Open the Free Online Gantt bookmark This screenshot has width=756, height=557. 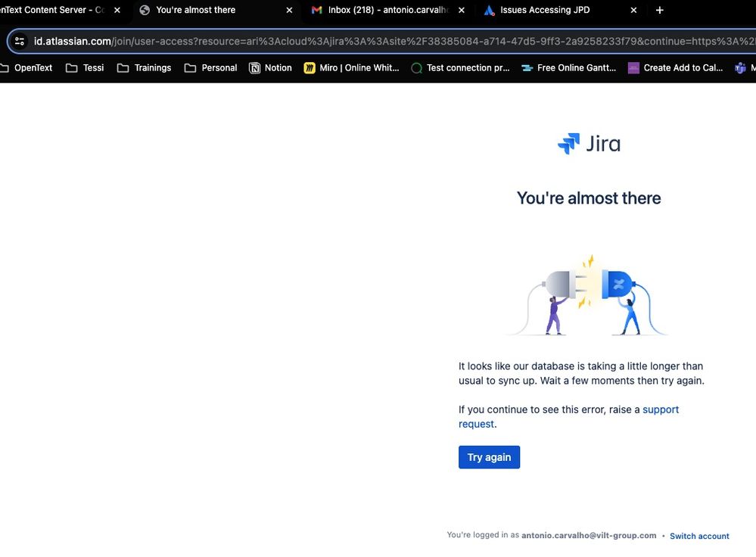tap(569, 68)
